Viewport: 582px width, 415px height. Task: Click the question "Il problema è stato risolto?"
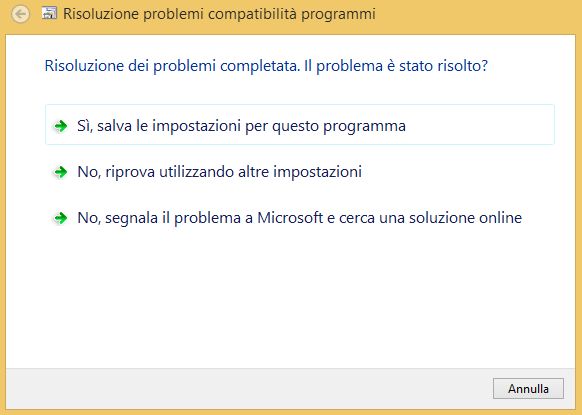pos(396,66)
